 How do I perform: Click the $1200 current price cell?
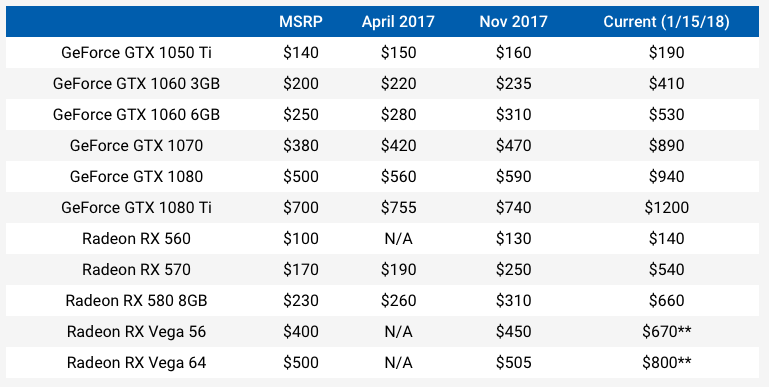click(666, 207)
